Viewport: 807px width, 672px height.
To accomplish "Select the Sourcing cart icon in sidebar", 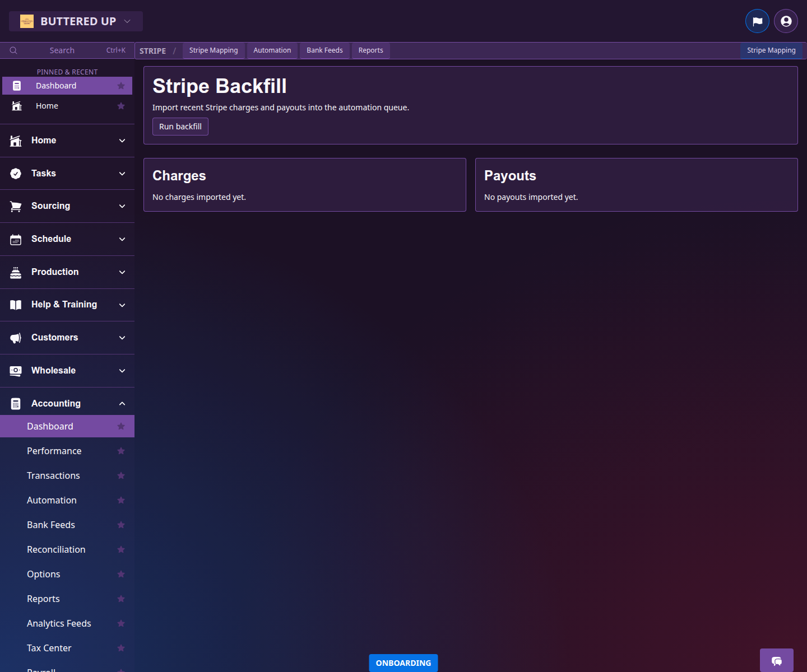I will coord(15,206).
